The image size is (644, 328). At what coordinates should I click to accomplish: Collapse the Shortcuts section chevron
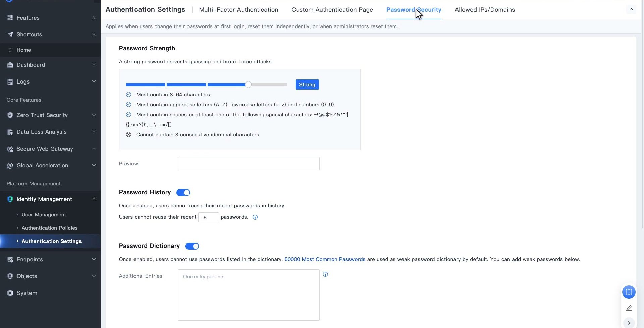pyautogui.click(x=94, y=34)
